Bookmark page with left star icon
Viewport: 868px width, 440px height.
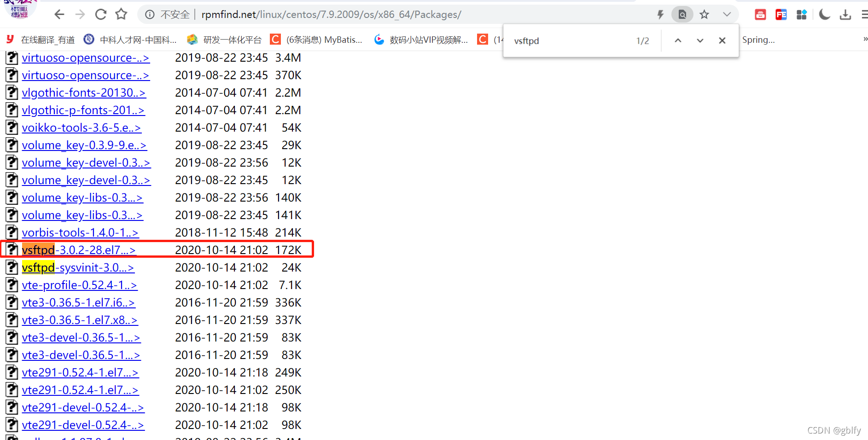coord(121,14)
